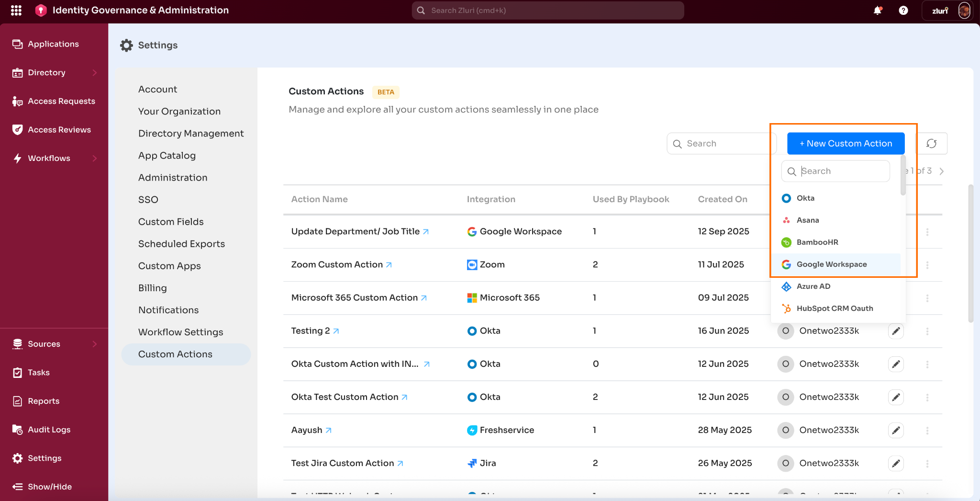Image resolution: width=980 pixels, height=501 pixels.
Task: Select Google Workspace from integration dropdown
Action: click(836, 264)
